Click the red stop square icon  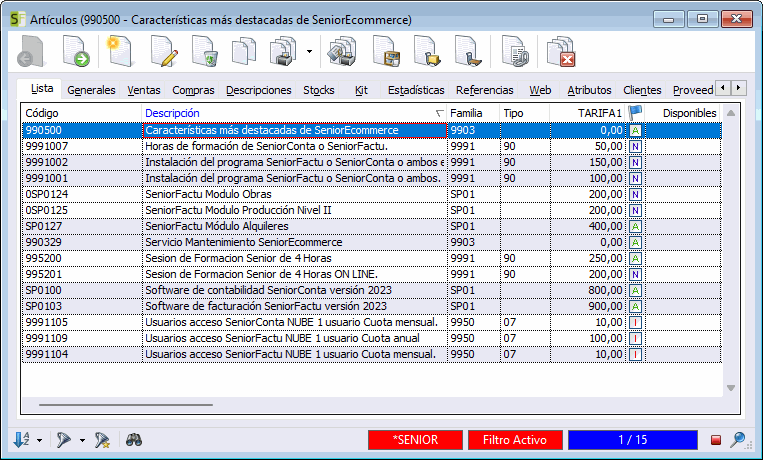715,440
